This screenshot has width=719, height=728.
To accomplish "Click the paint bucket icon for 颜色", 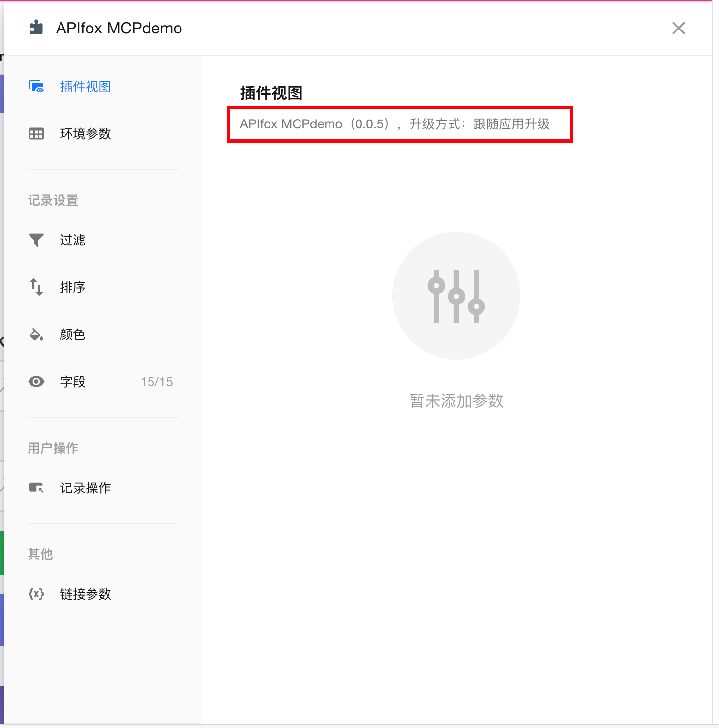I will (x=36, y=334).
